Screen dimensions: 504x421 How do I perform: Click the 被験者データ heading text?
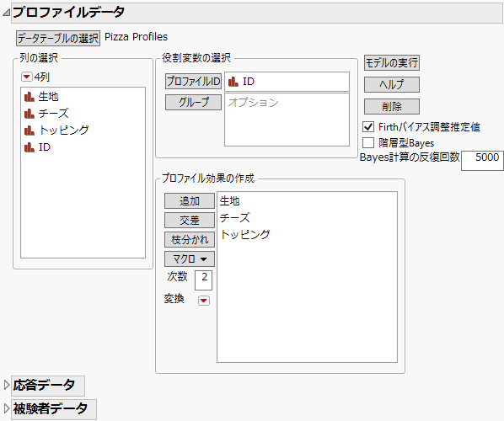pos(50,408)
